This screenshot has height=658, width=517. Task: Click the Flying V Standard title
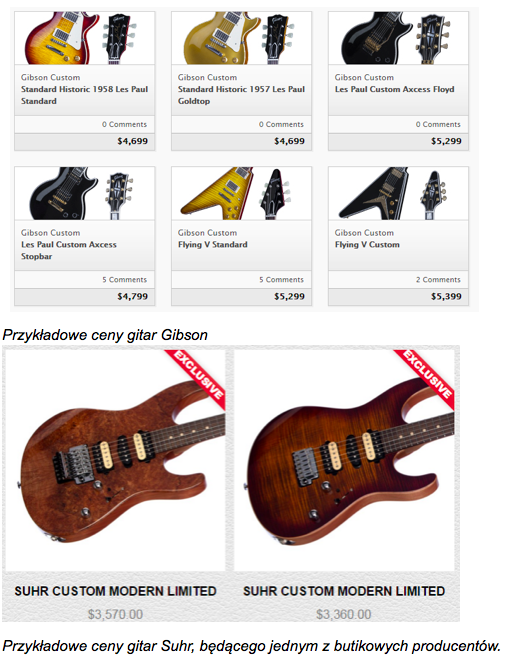point(213,245)
